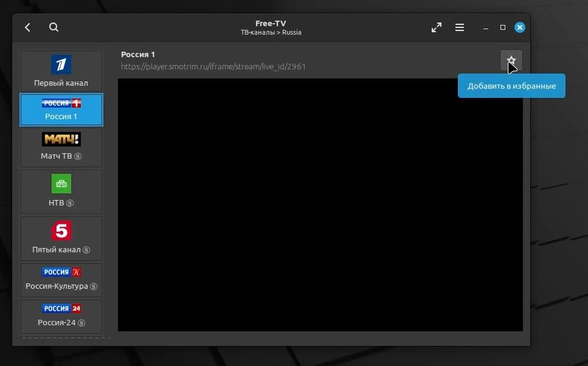Select the Россия 1 channel entry
588x366 pixels.
61,109
